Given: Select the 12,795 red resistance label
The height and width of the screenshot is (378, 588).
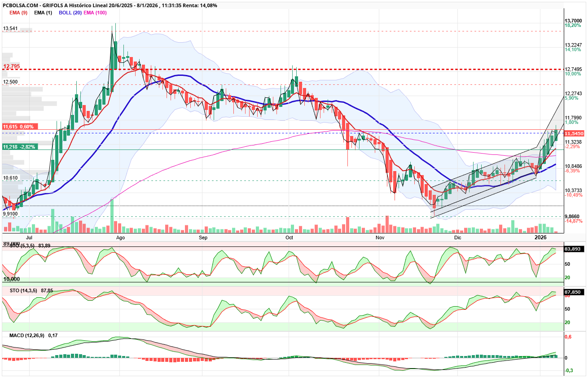Looking at the screenshot, I should click(11, 67).
